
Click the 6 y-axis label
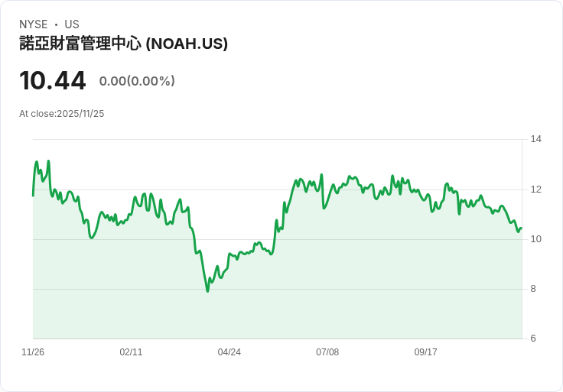click(534, 339)
